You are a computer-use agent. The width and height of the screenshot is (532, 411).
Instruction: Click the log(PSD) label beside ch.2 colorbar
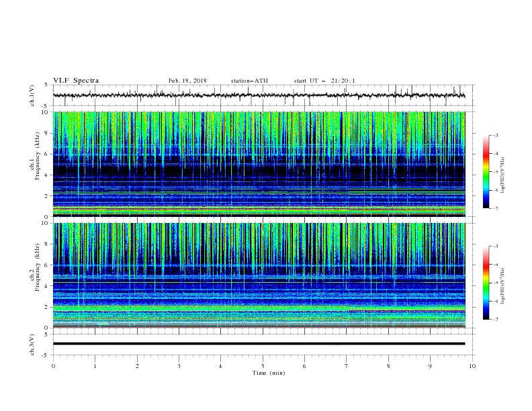pyautogui.click(x=503, y=286)
